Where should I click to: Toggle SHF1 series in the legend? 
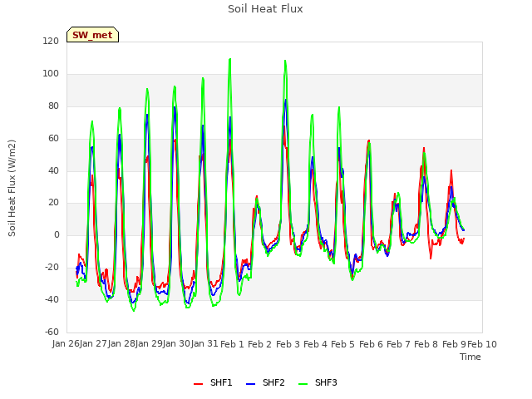pos(213,382)
